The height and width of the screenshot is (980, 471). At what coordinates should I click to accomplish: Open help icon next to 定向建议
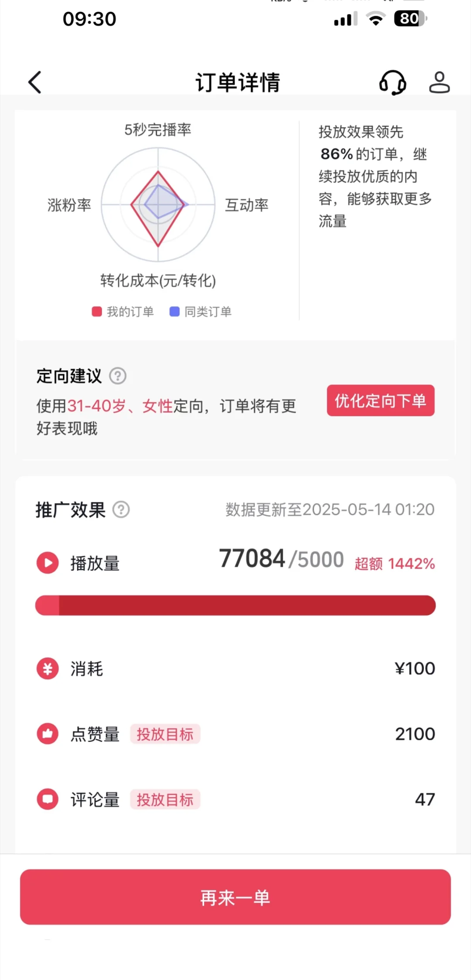(118, 376)
